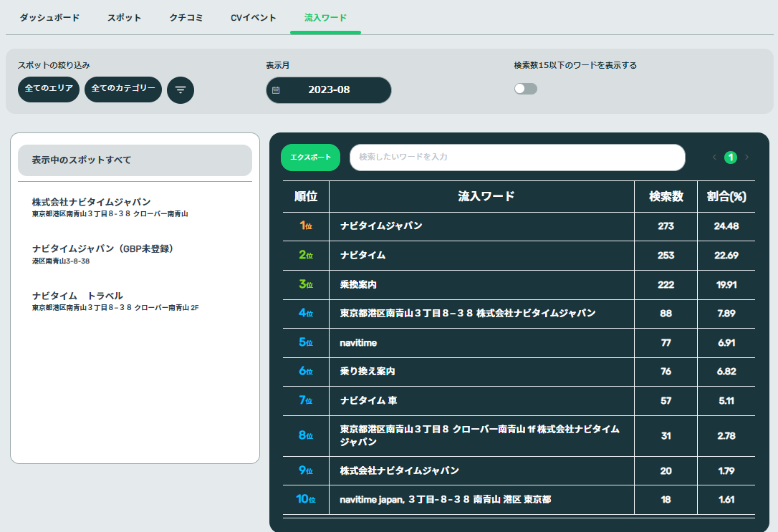Click percentage value 6.91
This screenshot has width=778, height=532.
pyautogui.click(x=726, y=342)
